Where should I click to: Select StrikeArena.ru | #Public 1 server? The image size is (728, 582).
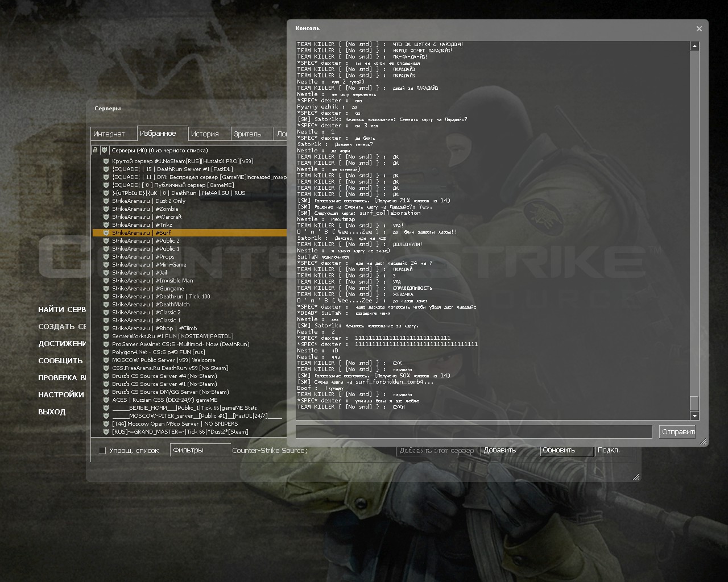click(190, 249)
